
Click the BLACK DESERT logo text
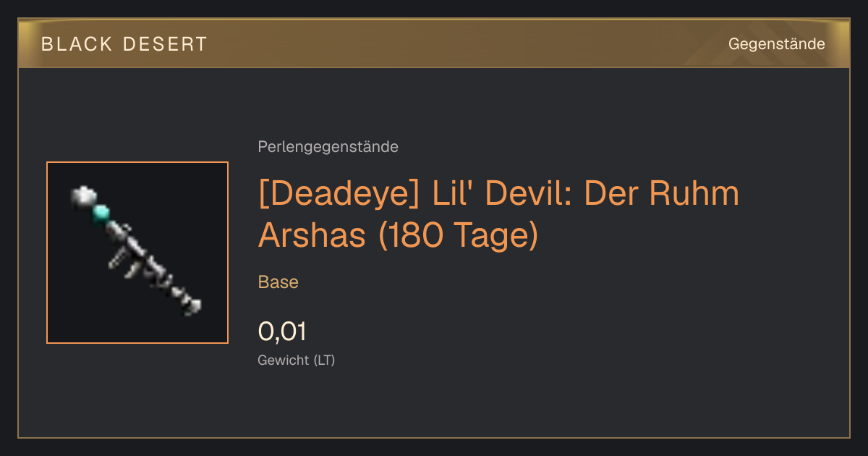(124, 44)
